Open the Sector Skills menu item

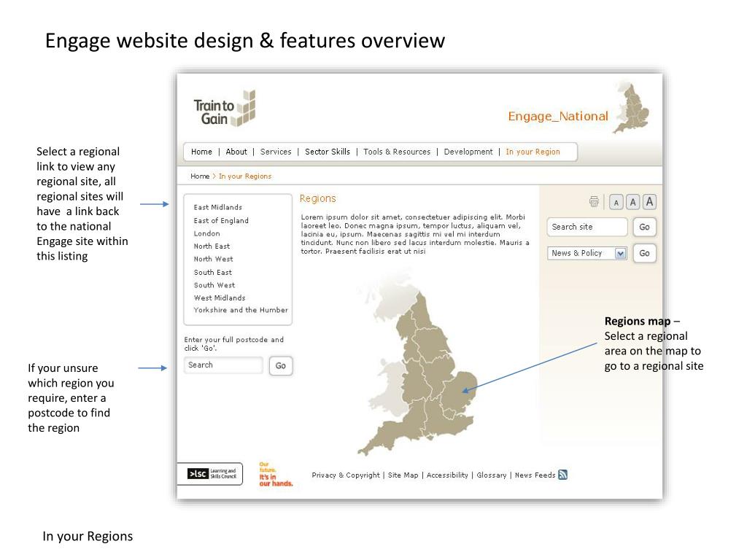coord(328,152)
